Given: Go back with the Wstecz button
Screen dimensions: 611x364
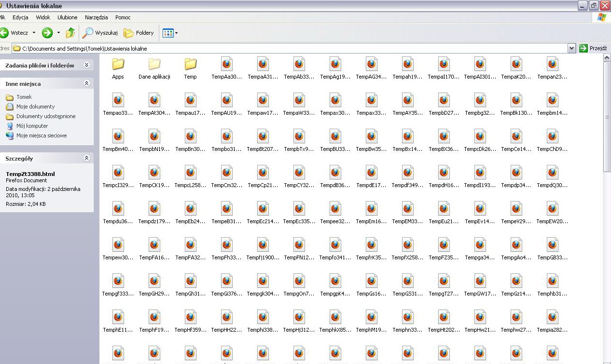Looking at the screenshot, I should (x=14, y=33).
